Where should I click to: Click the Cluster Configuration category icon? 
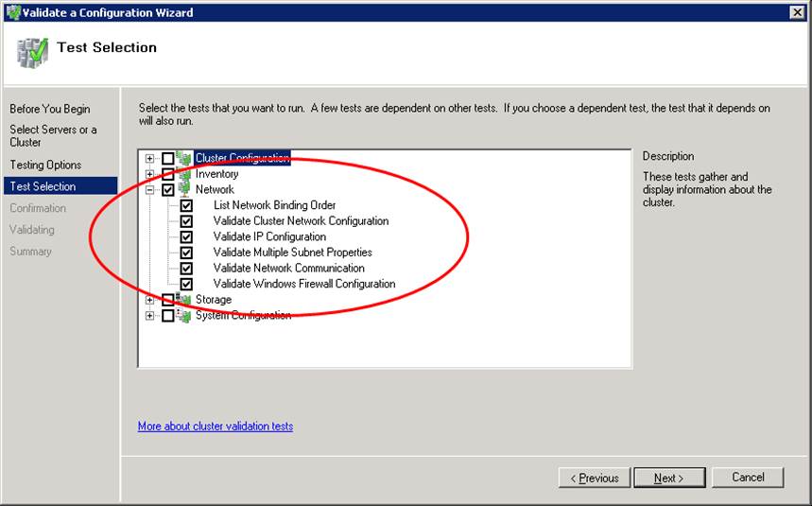(x=183, y=158)
